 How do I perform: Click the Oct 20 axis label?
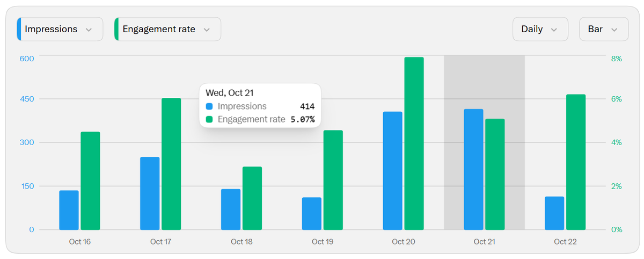pyautogui.click(x=404, y=242)
